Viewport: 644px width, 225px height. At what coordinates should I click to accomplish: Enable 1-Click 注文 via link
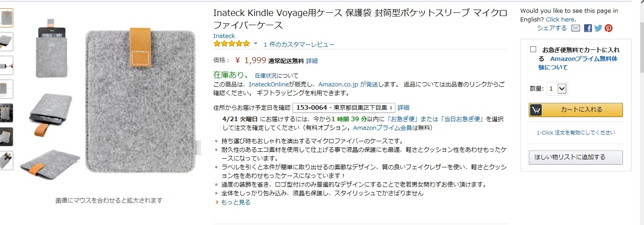[576, 133]
